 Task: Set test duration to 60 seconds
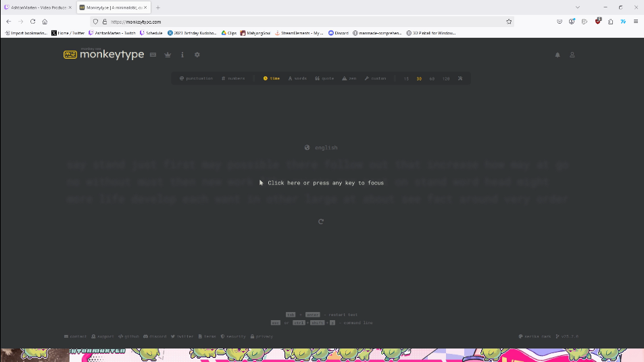tap(432, 78)
